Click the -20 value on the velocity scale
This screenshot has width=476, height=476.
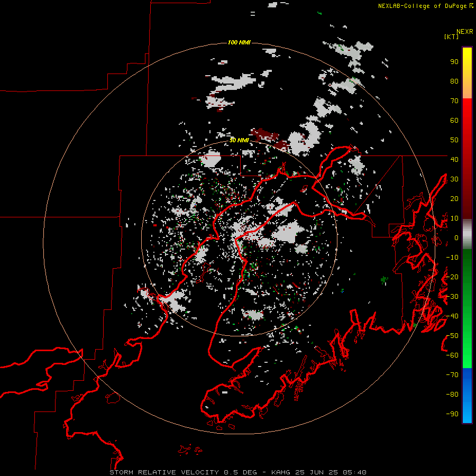pyautogui.click(x=452, y=277)
